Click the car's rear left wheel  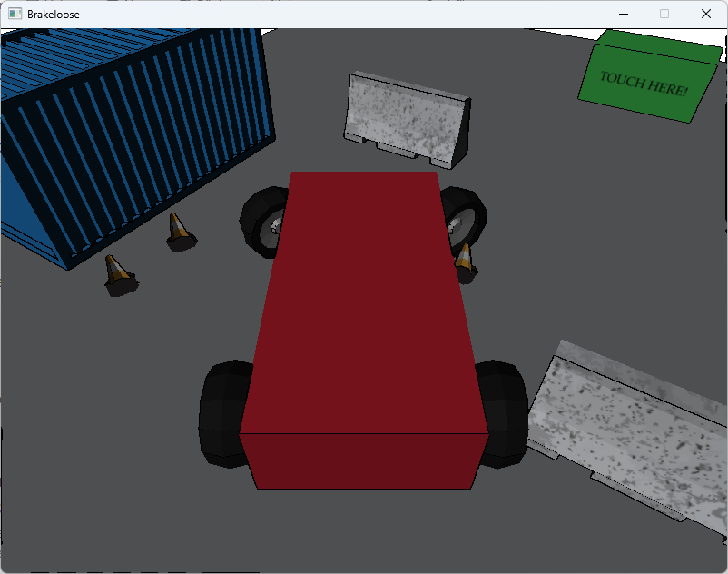(x=225, y=413)
